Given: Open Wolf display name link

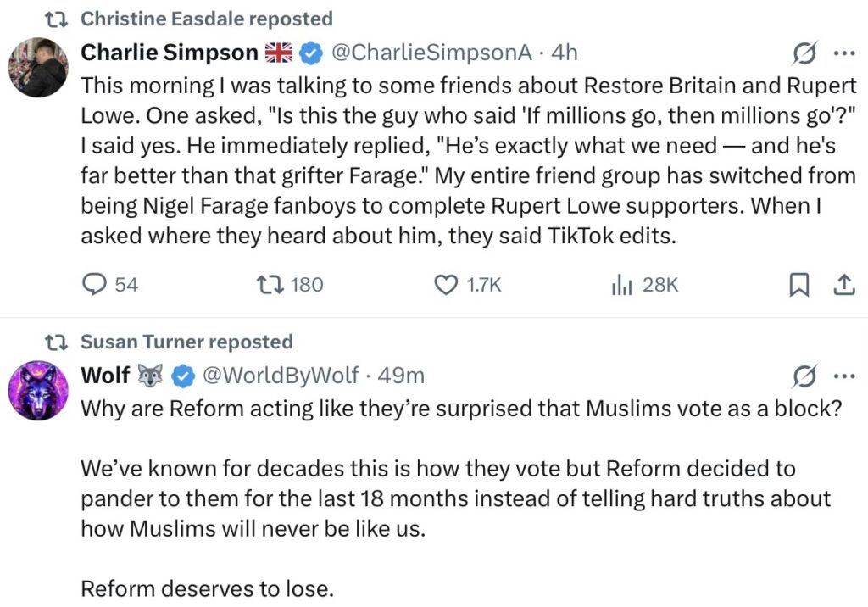Looking at the screenshot, I should [105, 375].
